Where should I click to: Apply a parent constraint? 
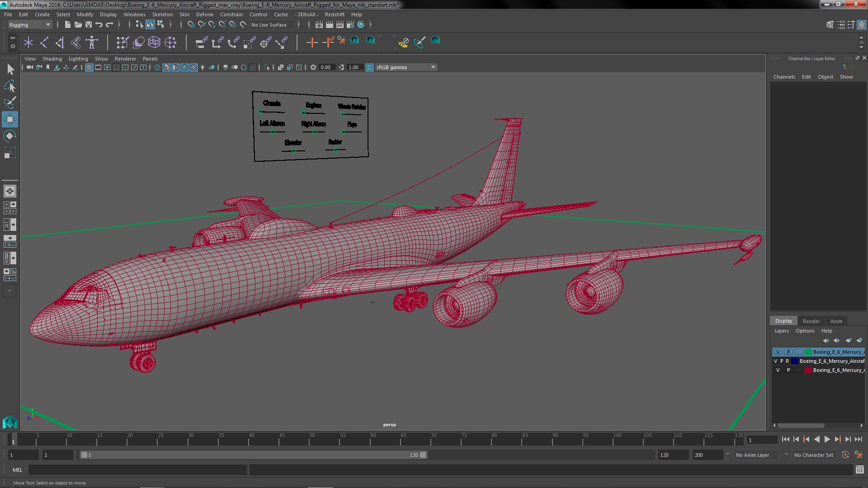tap(202, 42)
